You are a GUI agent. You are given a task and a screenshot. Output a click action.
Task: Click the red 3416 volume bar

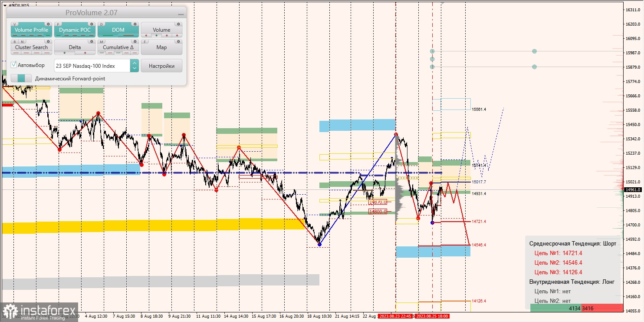(602, 308)
